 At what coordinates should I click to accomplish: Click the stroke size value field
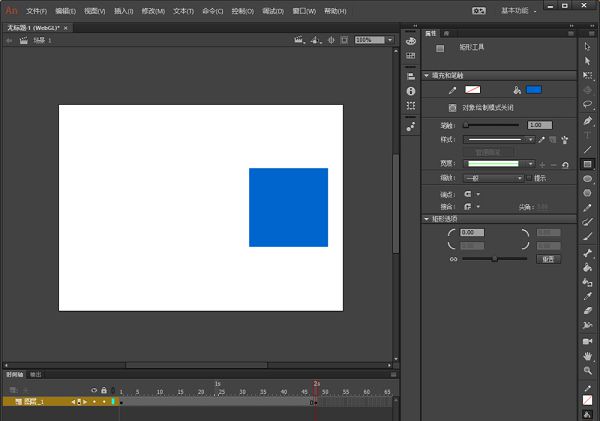coord(539,125)
